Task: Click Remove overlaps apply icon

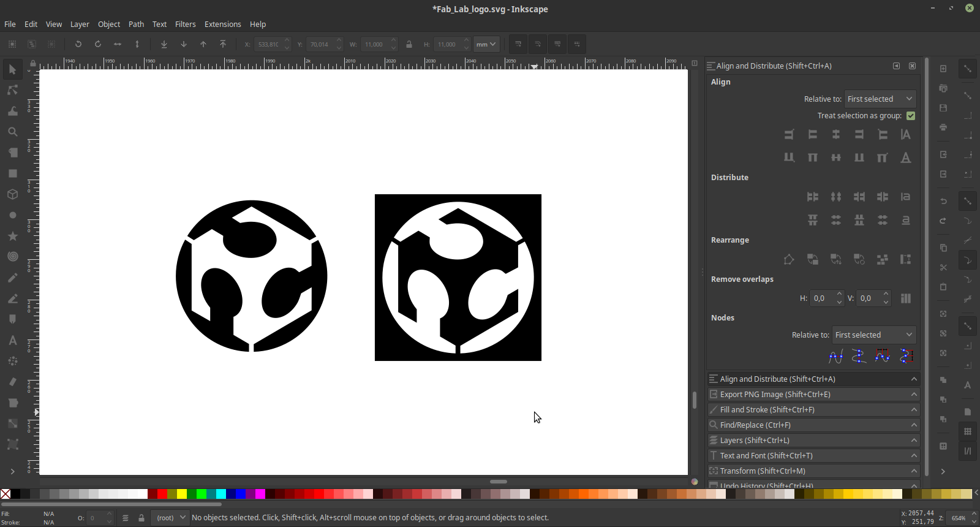Action: (906, 298)
